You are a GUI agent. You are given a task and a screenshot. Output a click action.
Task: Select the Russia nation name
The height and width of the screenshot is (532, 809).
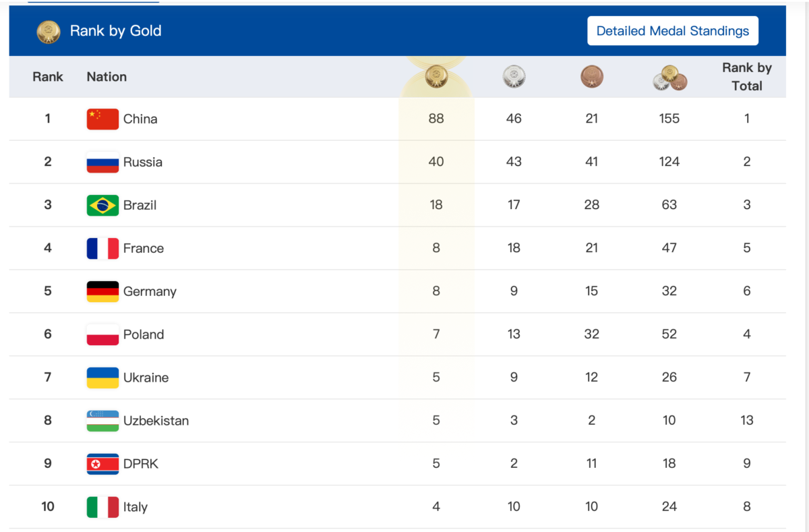pos(143,162)
